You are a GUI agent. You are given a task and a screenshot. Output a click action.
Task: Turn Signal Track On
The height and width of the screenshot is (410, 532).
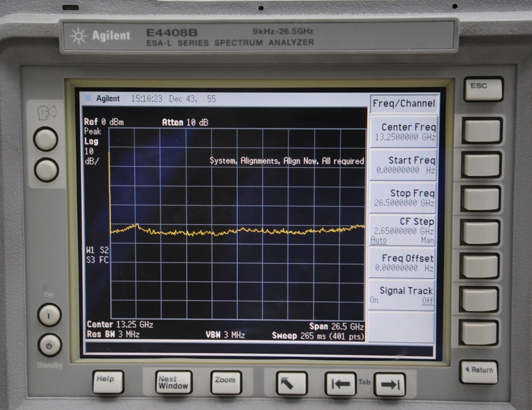pyautogui.click(x=374, y=300)
